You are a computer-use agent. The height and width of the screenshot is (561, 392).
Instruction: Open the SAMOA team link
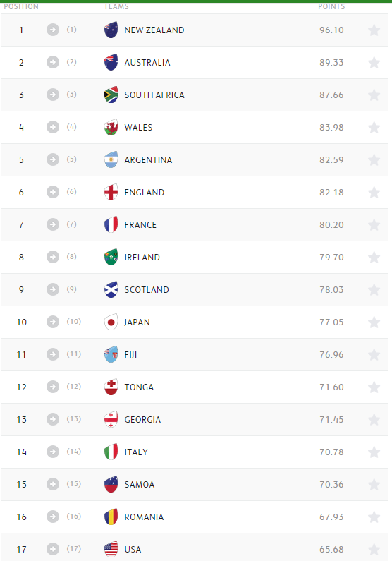click(140, 484)
